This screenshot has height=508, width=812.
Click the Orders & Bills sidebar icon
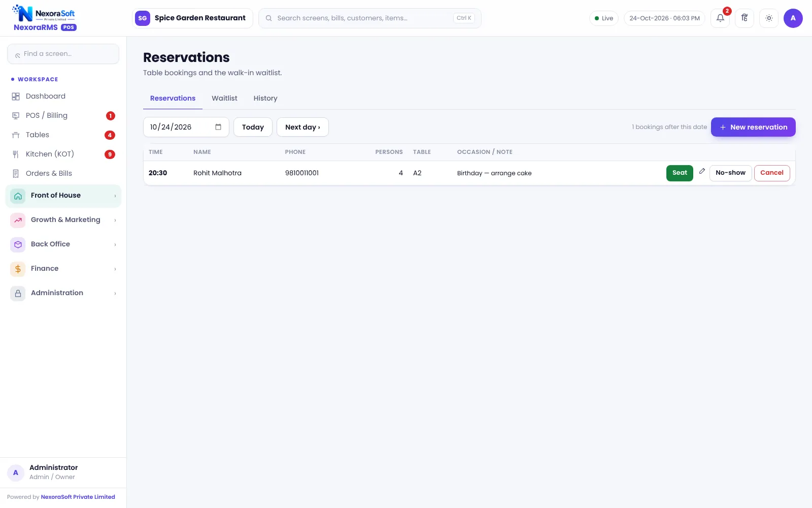point(16,174)
